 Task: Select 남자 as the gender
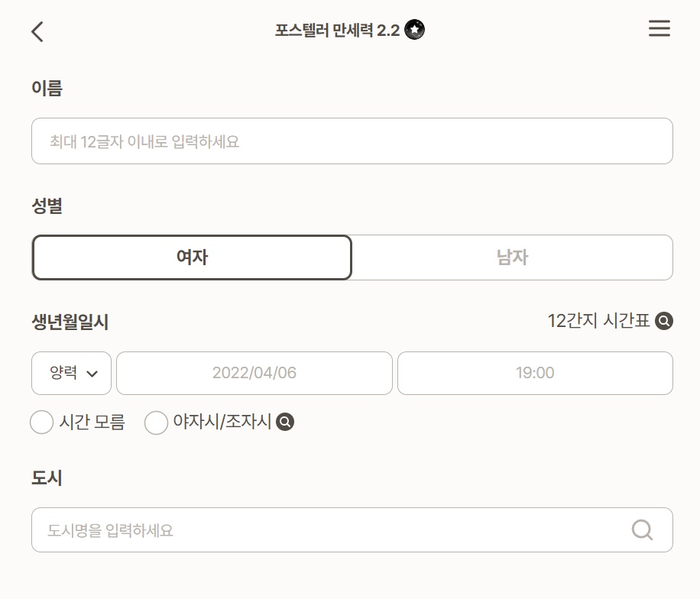[x=513, y=257]
